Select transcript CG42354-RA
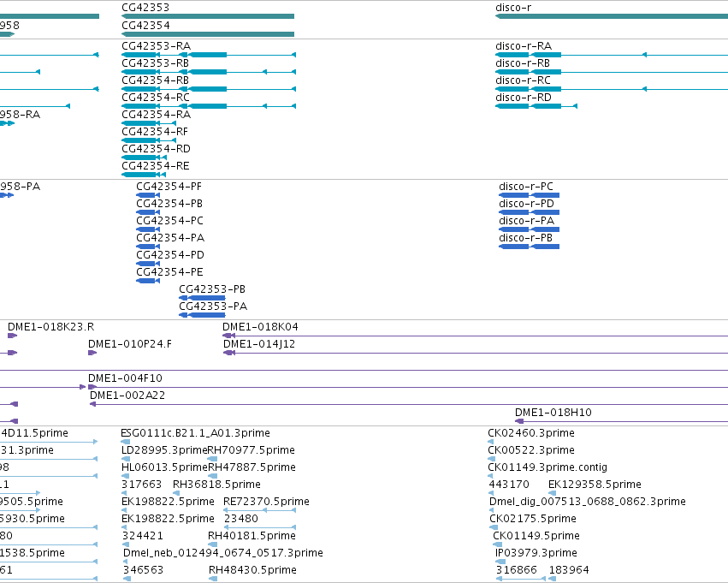The image size is (728, 583). (x=156, y=115)
